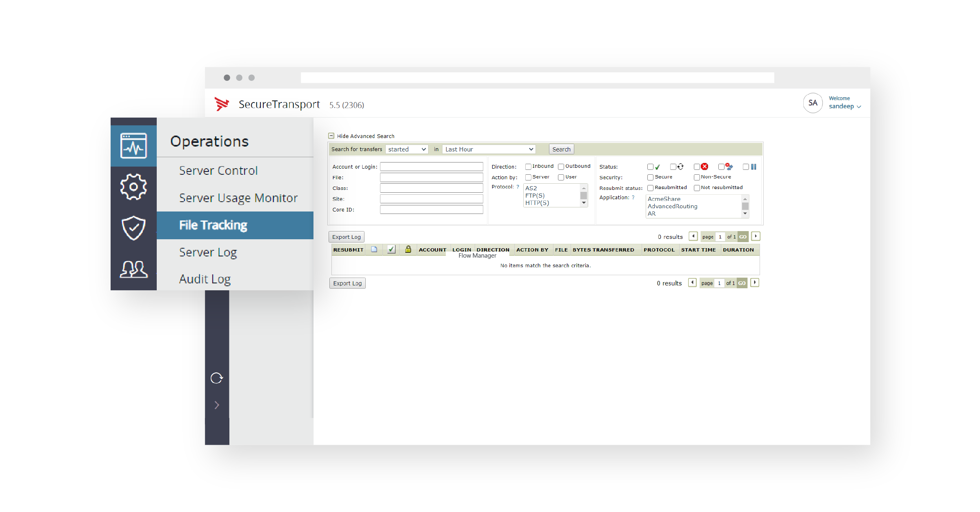This screenshot has width=980, height=512.
Task: Open the started transfers dropdown
Action: (x=407, y=149)
